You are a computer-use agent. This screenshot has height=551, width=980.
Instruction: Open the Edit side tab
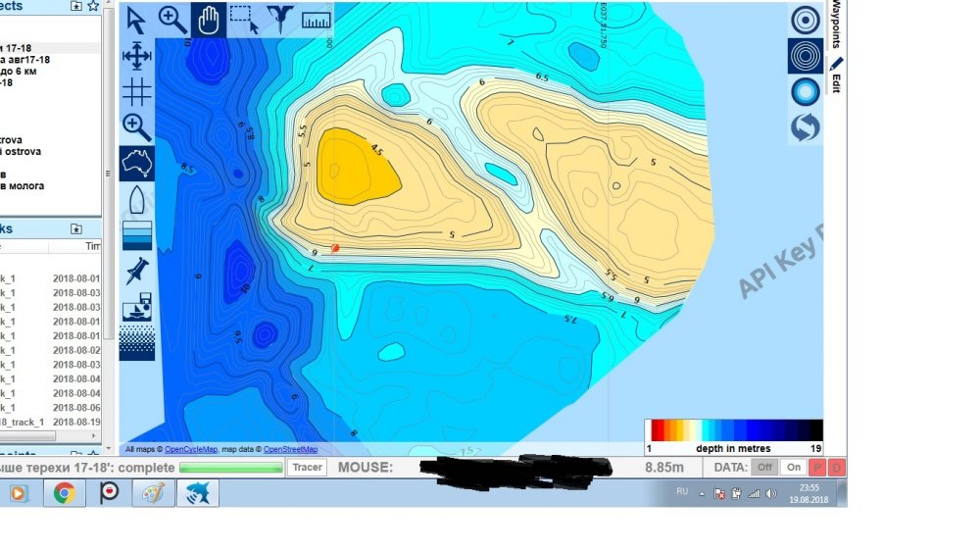click(836, 76)
